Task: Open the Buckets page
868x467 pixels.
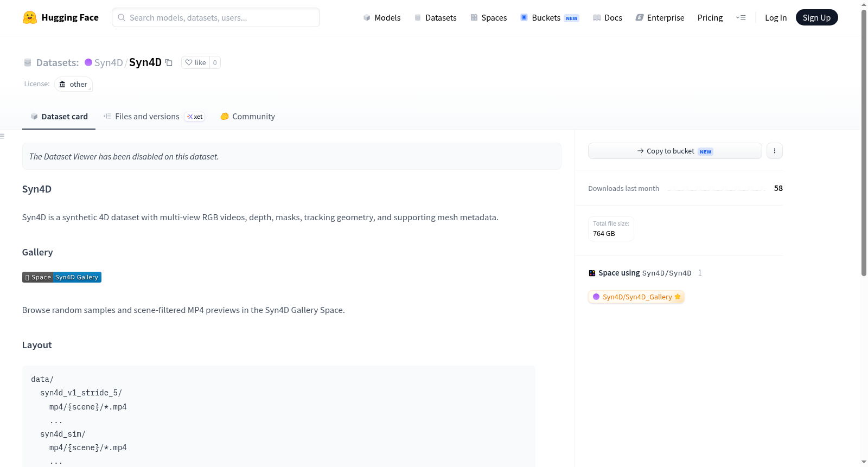Action: point(550,17)
